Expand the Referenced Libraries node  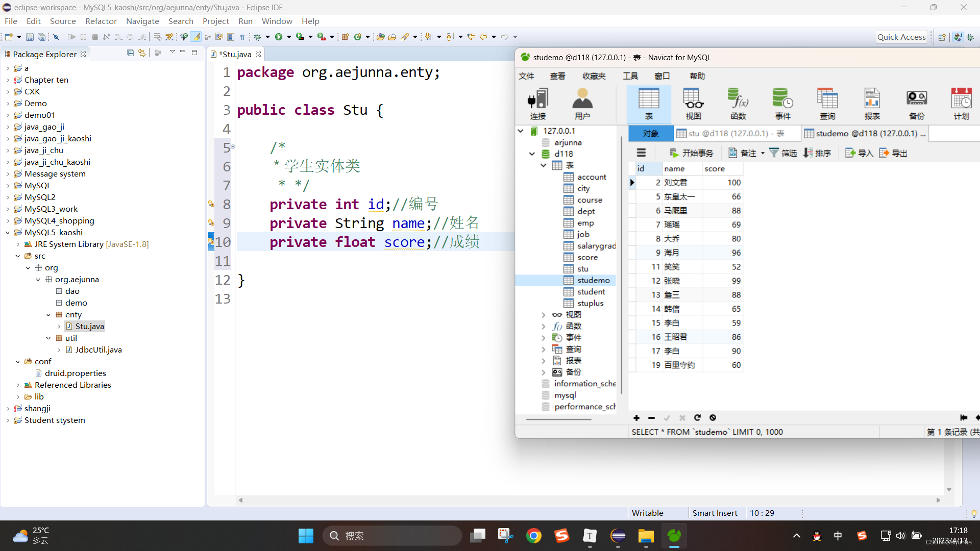pyautogui.click(x=18, y=385)
